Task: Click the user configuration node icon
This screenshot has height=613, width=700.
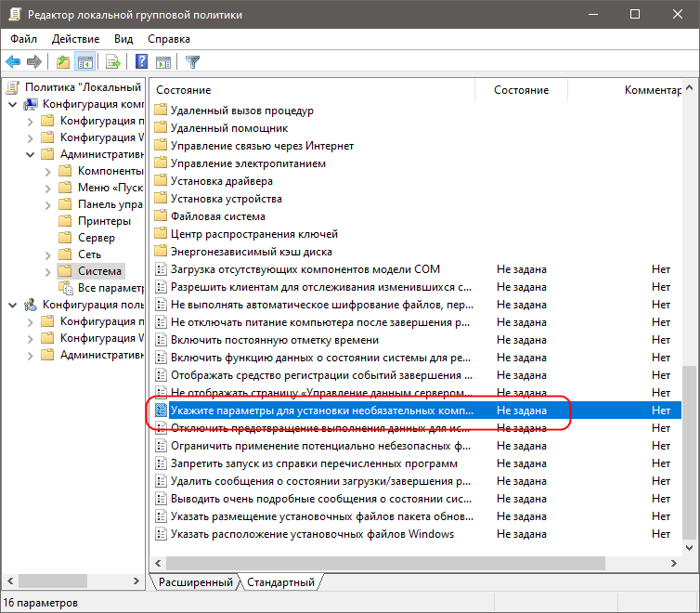Action: tap(31, 305)
